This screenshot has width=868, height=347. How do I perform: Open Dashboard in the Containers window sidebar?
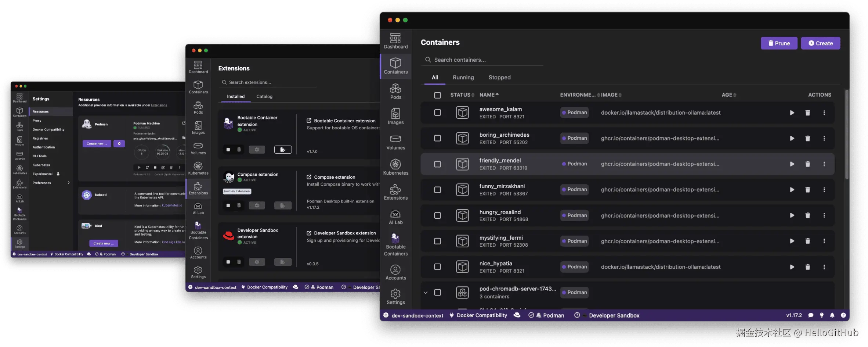click(x=395, y=41)
